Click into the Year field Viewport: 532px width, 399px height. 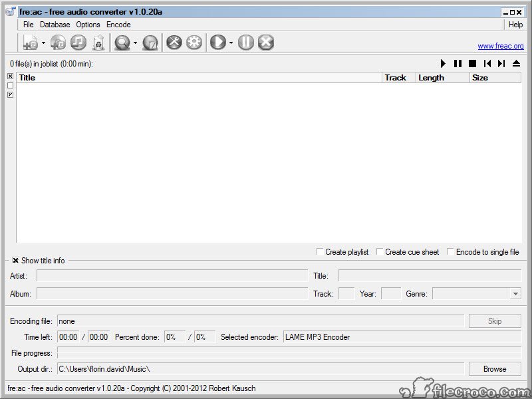click(391, 293)
